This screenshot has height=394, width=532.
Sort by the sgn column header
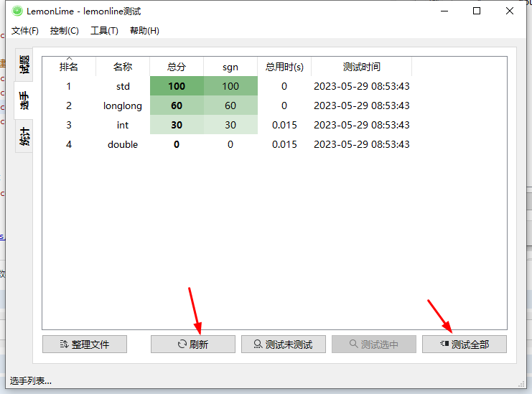coord(230,67)
